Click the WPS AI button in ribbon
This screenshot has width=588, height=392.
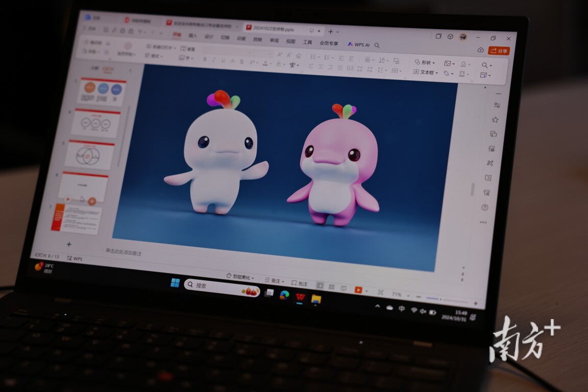point(359,44)
